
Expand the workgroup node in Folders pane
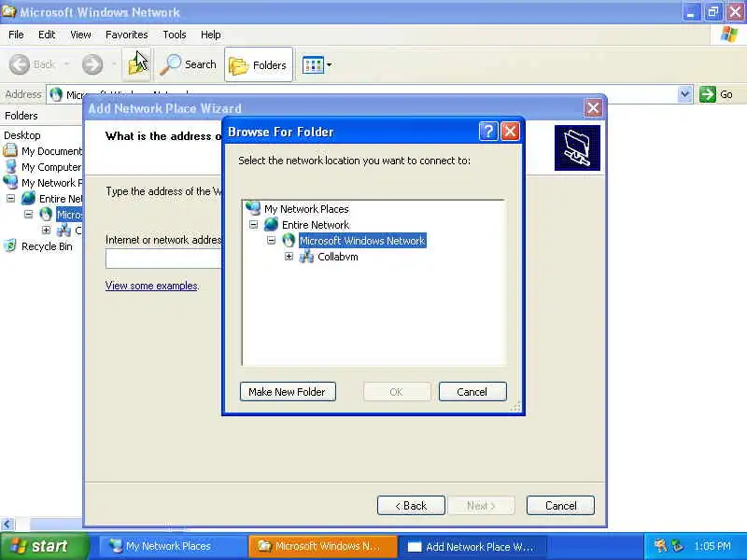46,230
